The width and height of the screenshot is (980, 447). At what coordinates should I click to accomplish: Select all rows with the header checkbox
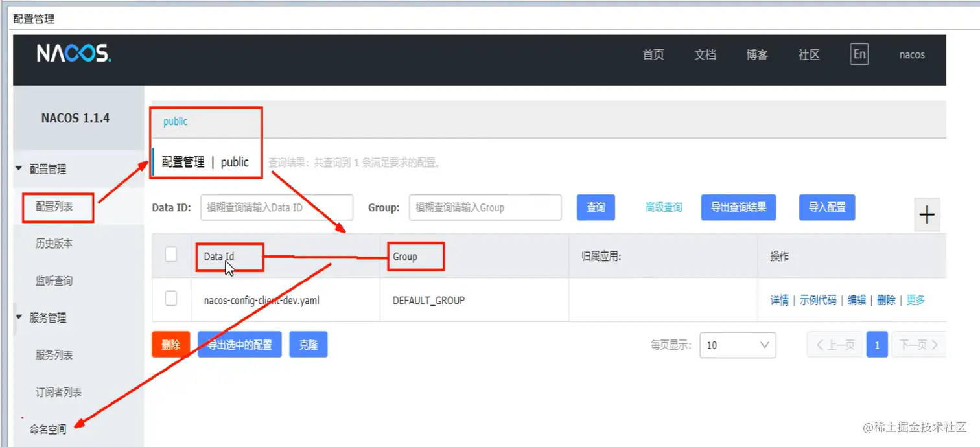coord(171,255)
